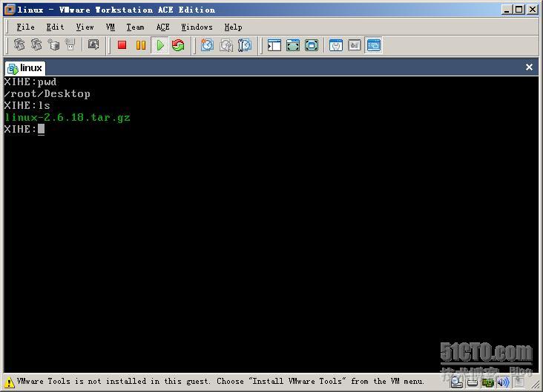
Task: Click the VMware icon in the title bar
Action: coord(10,10)
